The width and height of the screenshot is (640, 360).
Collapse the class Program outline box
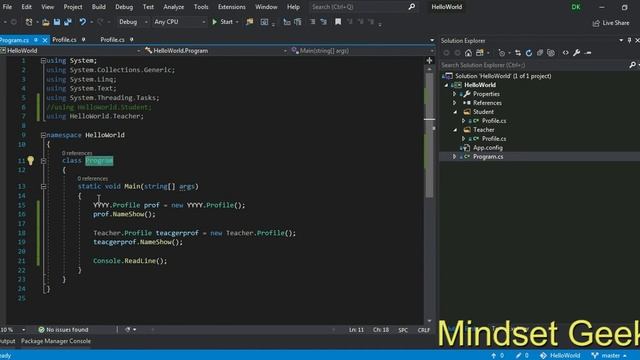[43, 161]
